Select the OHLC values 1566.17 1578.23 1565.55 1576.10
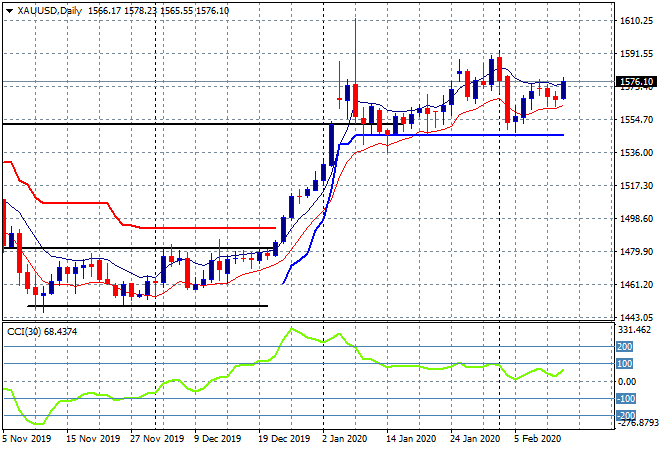This screenshot has width=660, height=450. [158, 11]
